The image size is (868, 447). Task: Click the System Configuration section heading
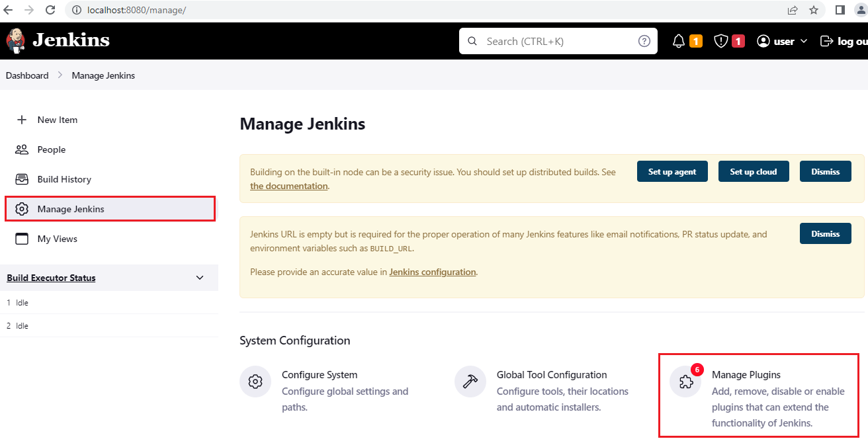(x=295, y=341)
